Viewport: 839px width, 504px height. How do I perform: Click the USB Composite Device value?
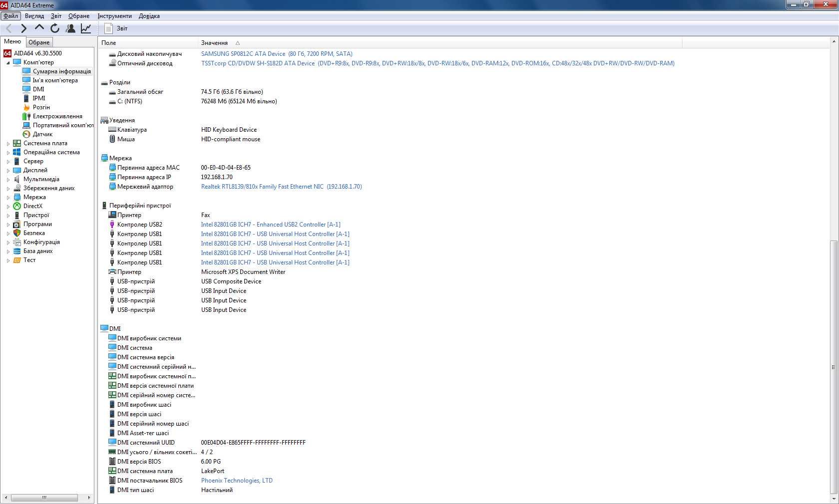click(x=231, y=281)
